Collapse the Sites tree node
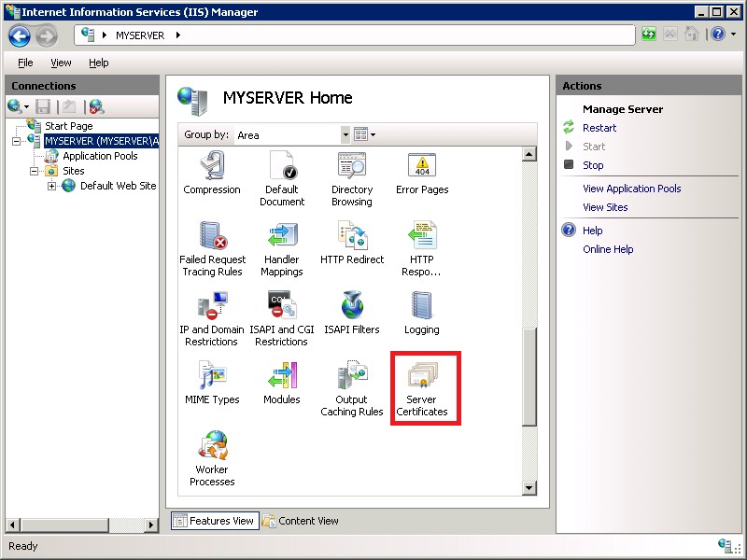Image resolution: width=747 pixels, height=560 pixels. coord(35,171)
